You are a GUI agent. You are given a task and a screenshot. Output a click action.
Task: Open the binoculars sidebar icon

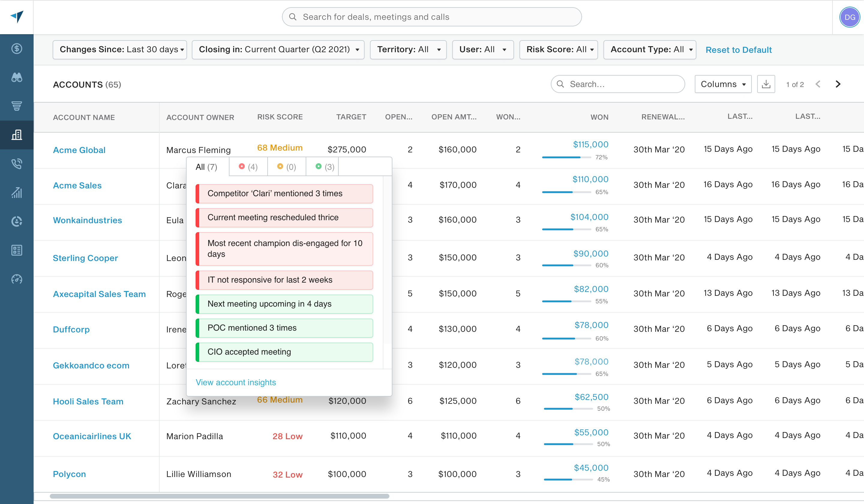click(x=17, y=77)
